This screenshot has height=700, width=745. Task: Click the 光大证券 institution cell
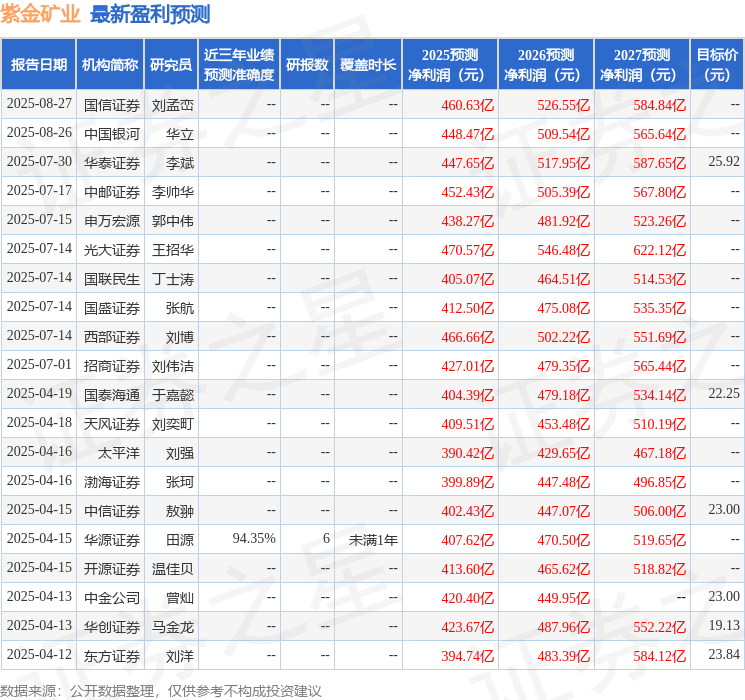point(112,250)
